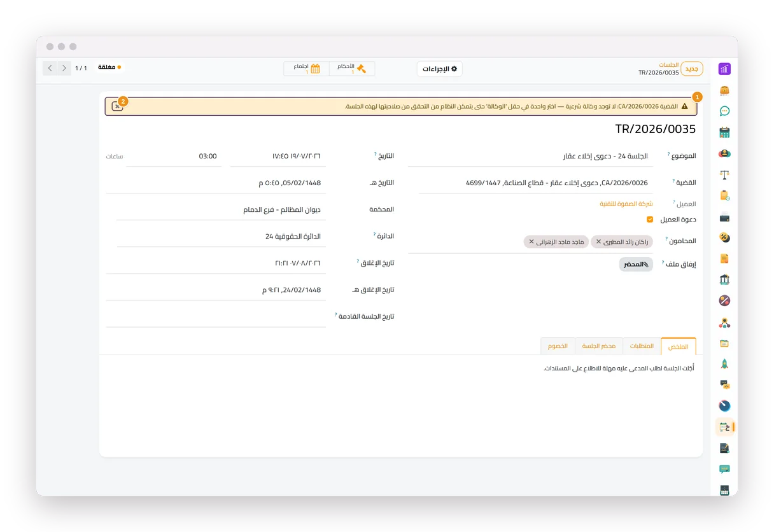This screenshot has width=774, height=532.
Task: Open the chat bubble discuss icon
Action: click(724, 111)
